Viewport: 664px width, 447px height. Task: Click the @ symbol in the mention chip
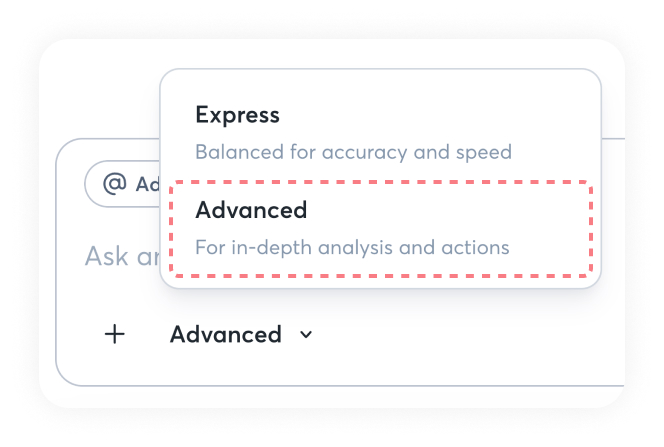(x=116, y=184)
